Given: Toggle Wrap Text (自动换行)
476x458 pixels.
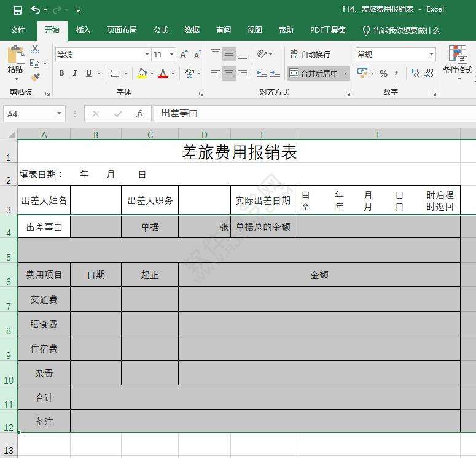Looking at the screenshot, I should (x=310, y=54).
